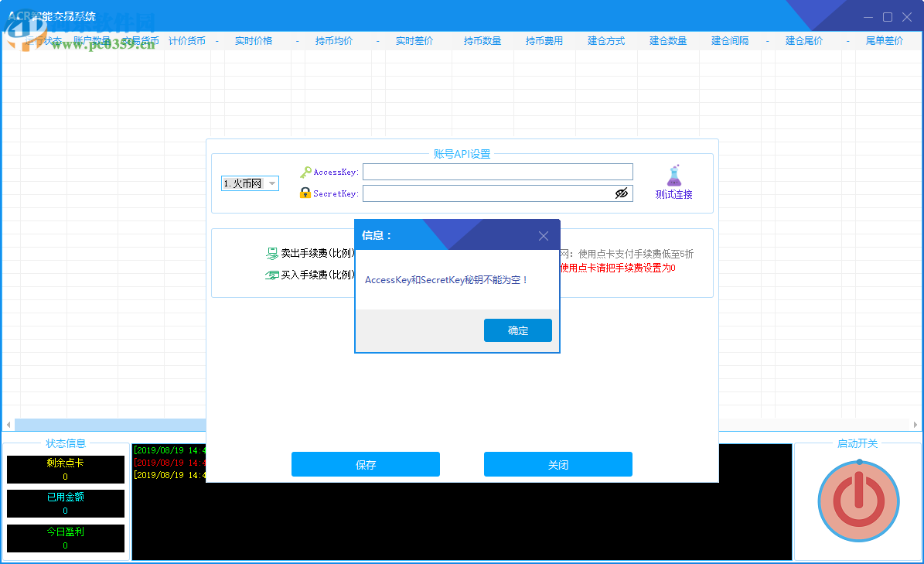This screenshot has width=924, height=564.
Task: Toggle SecretKey visibility with the eye icon
Action: click(621, 193)
